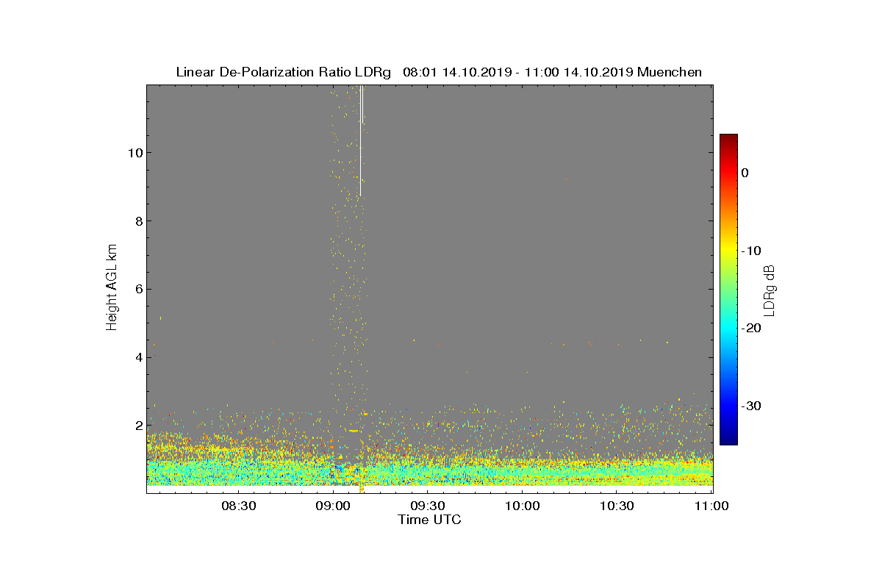Click the 11:00 time axis label
The width and height of the screenshot is (882, 588).
[711, 506]
